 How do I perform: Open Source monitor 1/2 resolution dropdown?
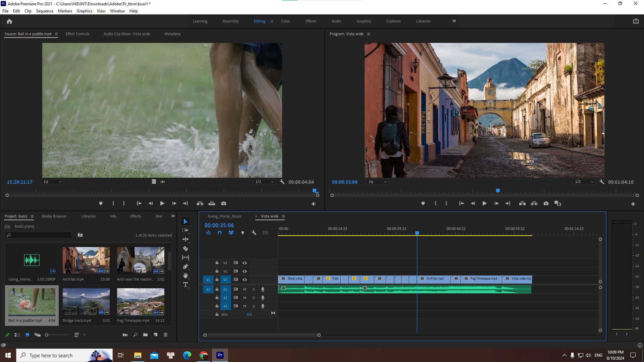(264, 182)
